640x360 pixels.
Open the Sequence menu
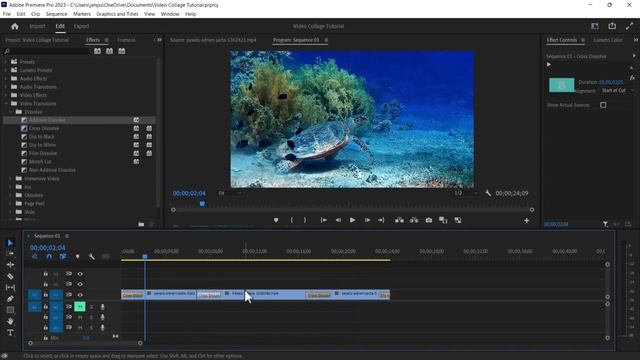[x=56, y=14]
